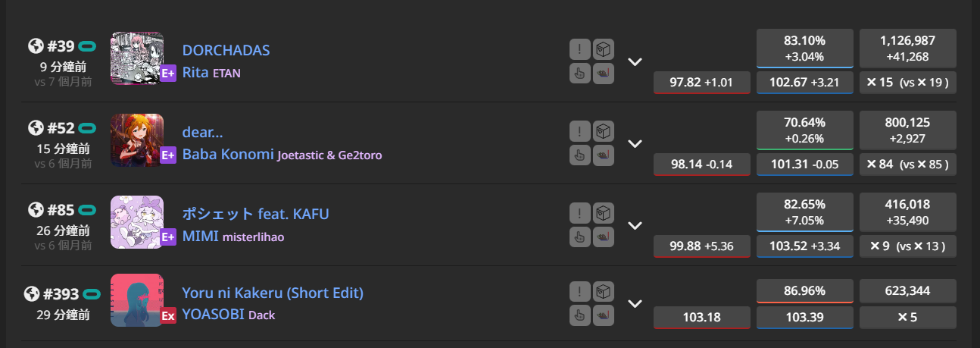
Task: Click the exclamation icon on Yoru ni Kakeru row
Action: tap(579, 292)
